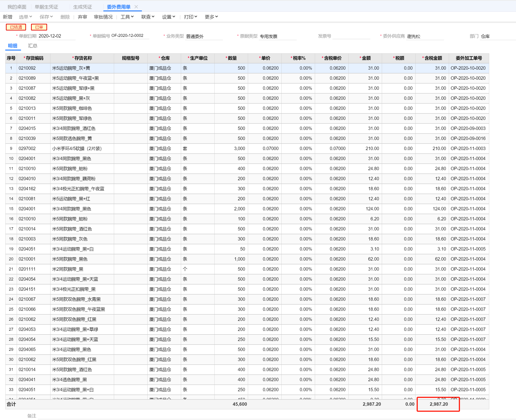Click the empty 发票号 field
Screen dimensions: 516x420
pos(351,36)
